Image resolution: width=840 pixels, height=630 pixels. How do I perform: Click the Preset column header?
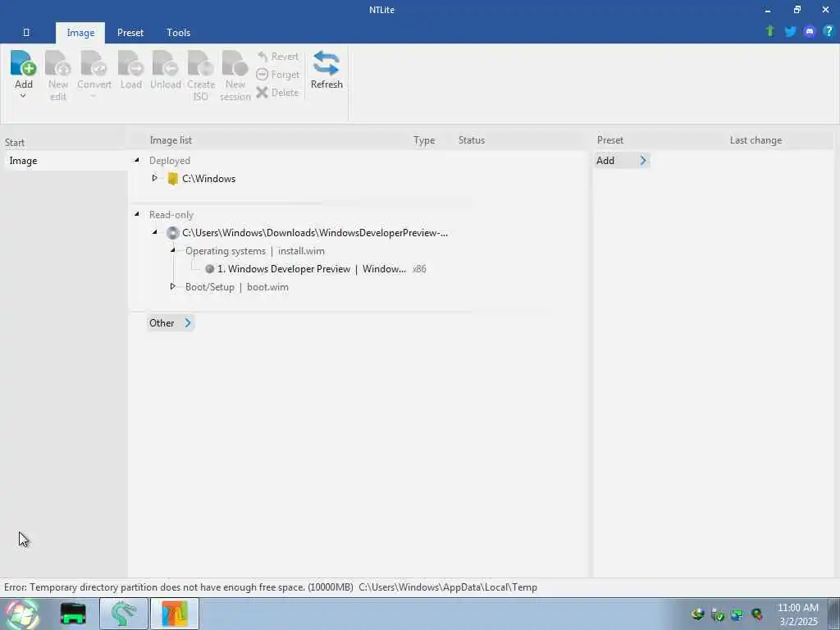coord(610,140)
